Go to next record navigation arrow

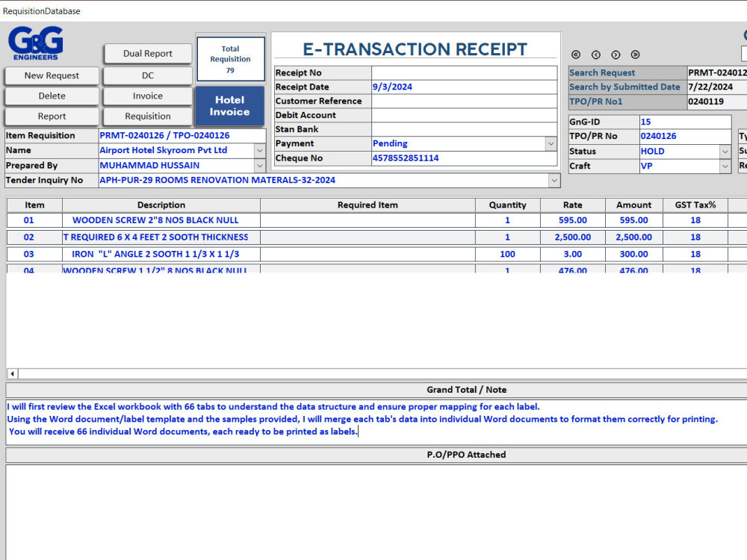click(x=616, y=55)
